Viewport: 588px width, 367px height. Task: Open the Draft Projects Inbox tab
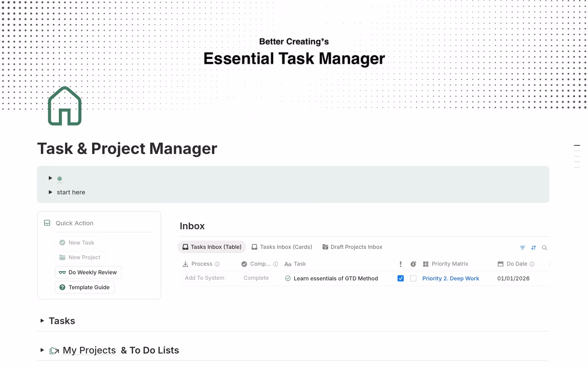[352, 247]
